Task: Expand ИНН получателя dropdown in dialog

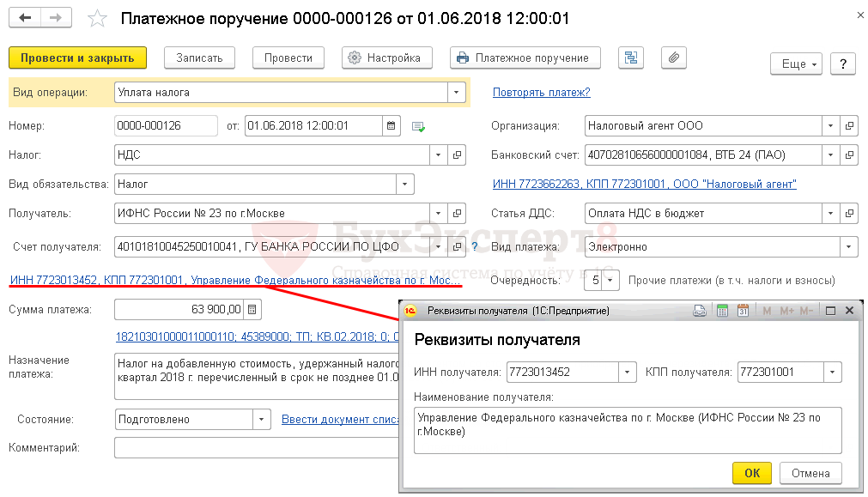Action: (x=628, y=373)
